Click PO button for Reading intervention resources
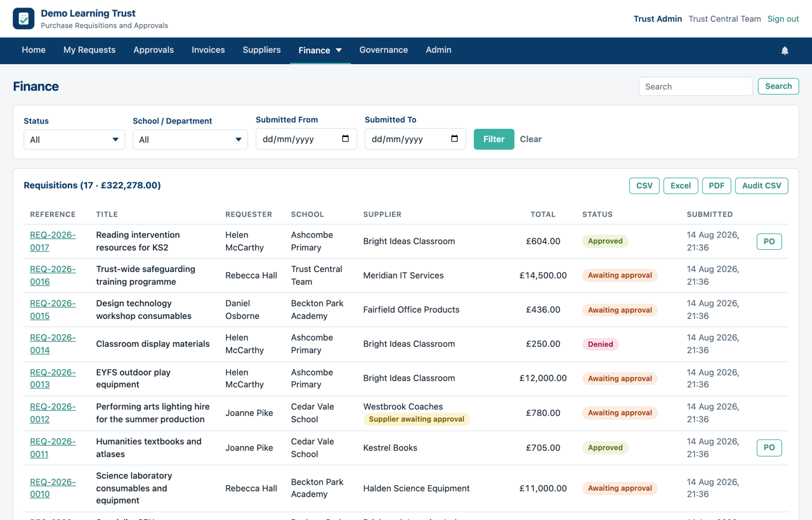This screenshot has width=812, height=520. pos(769,242)
